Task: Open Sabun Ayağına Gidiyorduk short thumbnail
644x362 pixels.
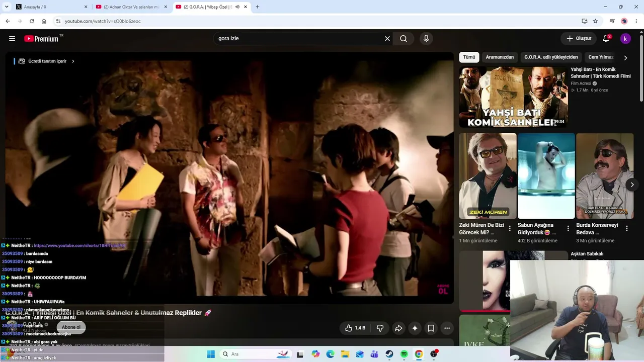Action: [x=546, y=176]
